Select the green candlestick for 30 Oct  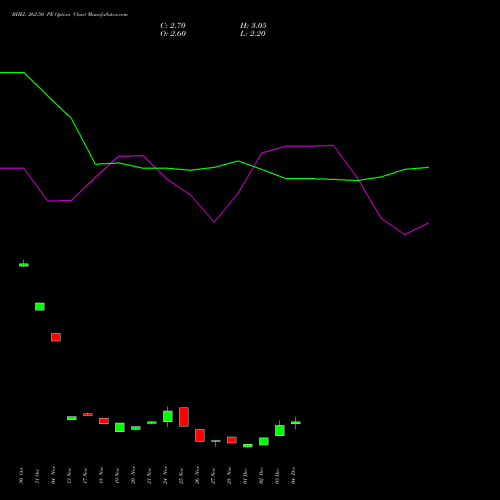click(x=24, y=265)
